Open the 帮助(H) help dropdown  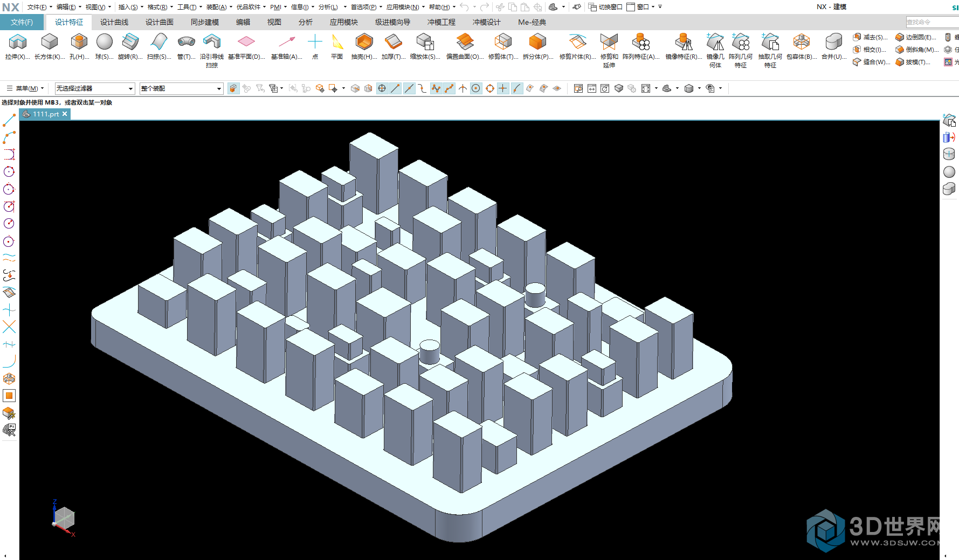[x=442, y=7]
